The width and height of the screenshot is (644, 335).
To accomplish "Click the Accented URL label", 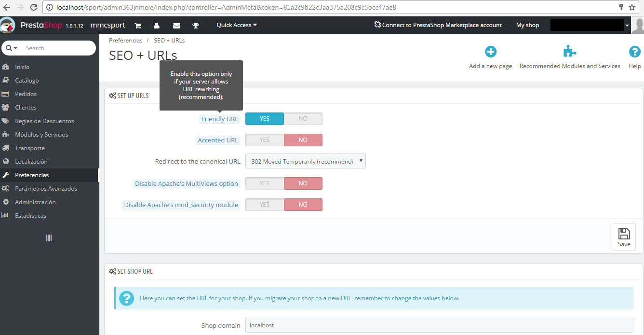I will tap(218, 140).
